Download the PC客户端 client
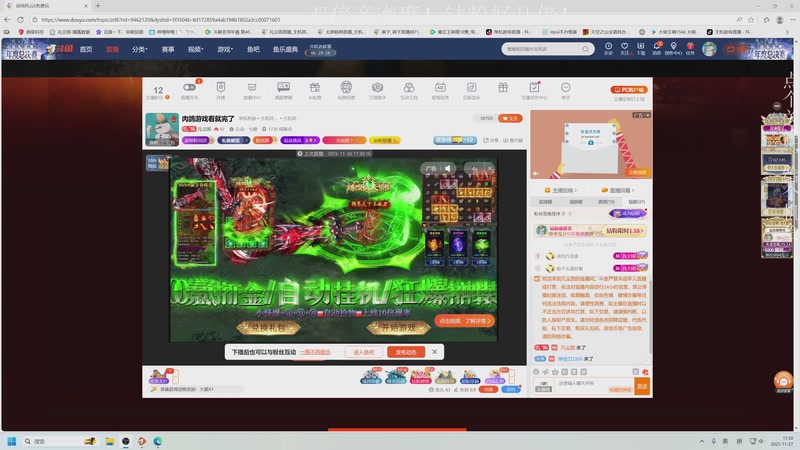Image resolution: width=800 pixels, height=450 pixels. tap(629, 89)
